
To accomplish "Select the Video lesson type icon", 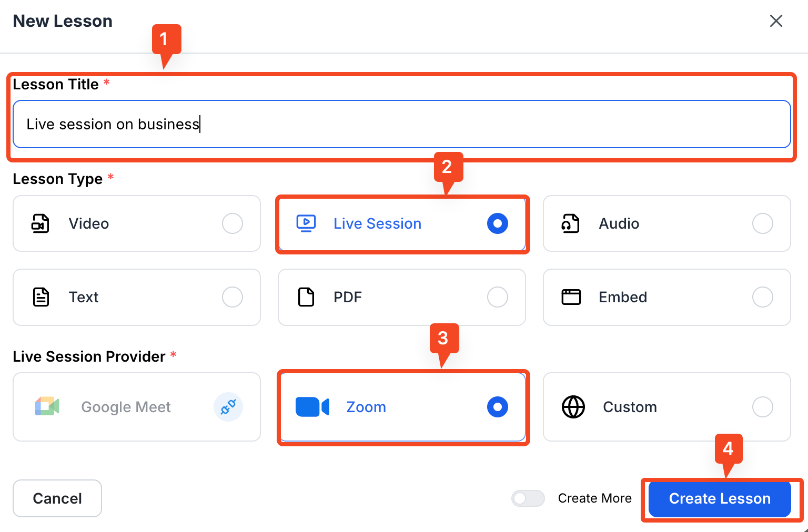I will click(x=41, y=223).
